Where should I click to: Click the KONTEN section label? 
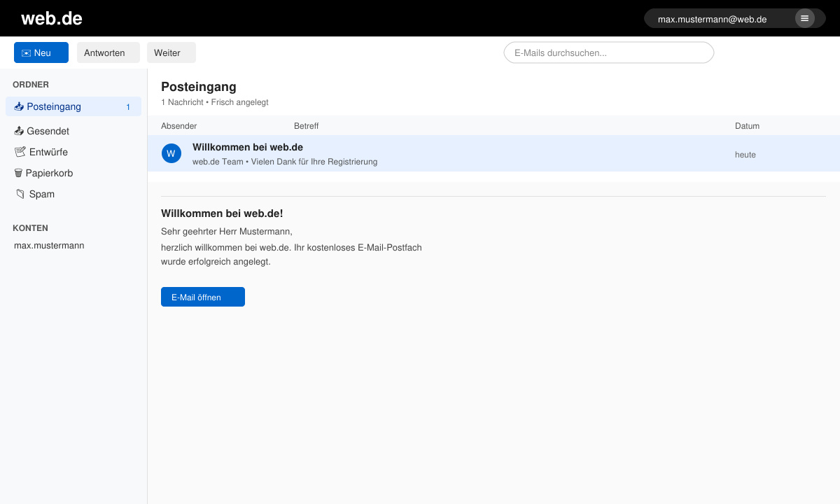pos(30,228)
